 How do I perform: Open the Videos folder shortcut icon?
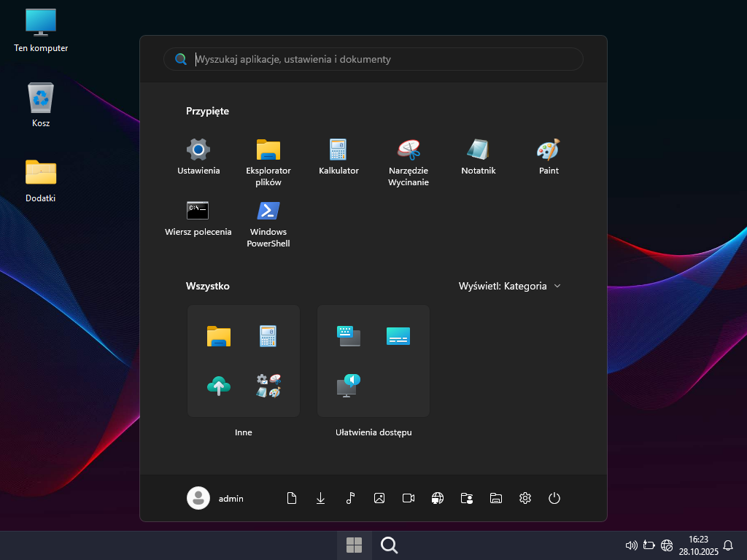(409, 498)
